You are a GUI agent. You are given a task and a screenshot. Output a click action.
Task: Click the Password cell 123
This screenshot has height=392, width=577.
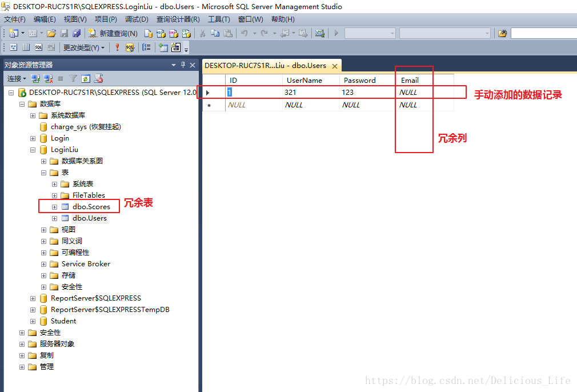tap(368, 93)
